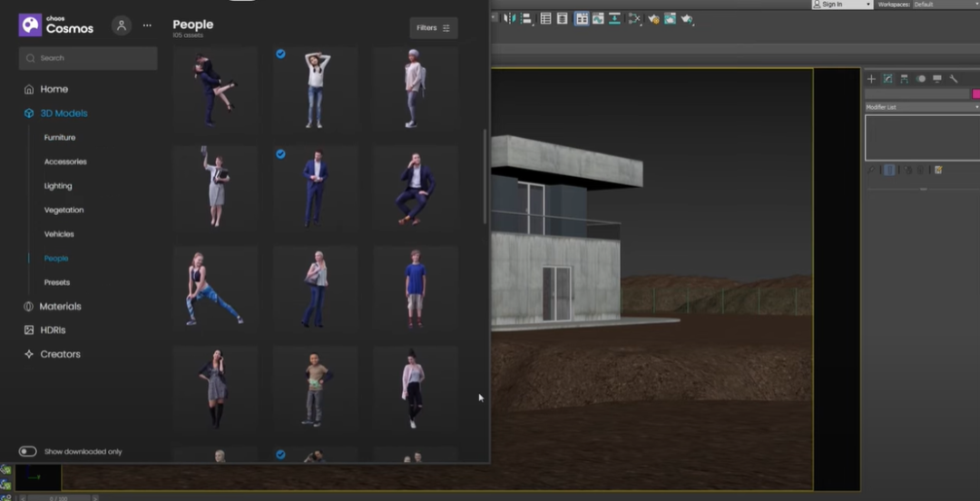The width and height of the screenshot is (980, 501).
Task: Open Render Setup teapot icon
Action: pos(652,18)
